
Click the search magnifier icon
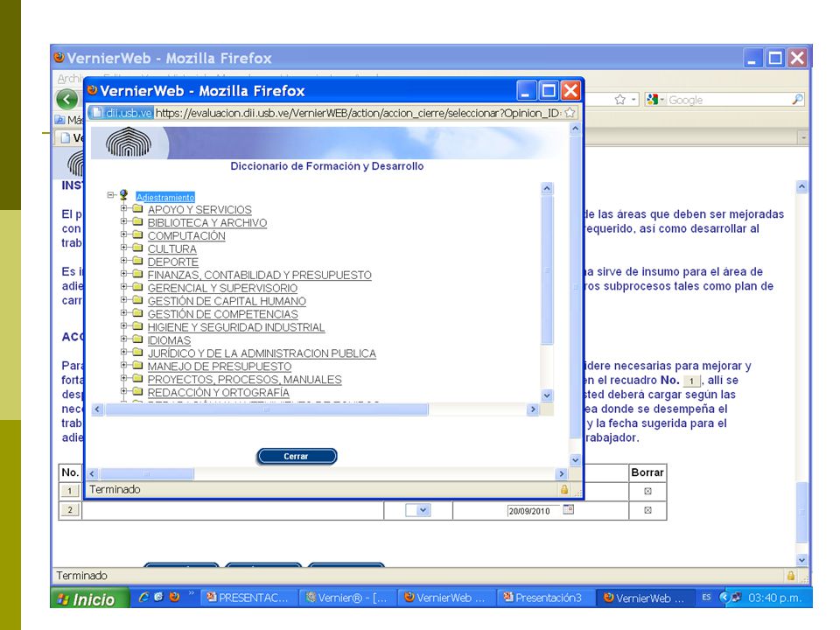[x=798, y=99]
